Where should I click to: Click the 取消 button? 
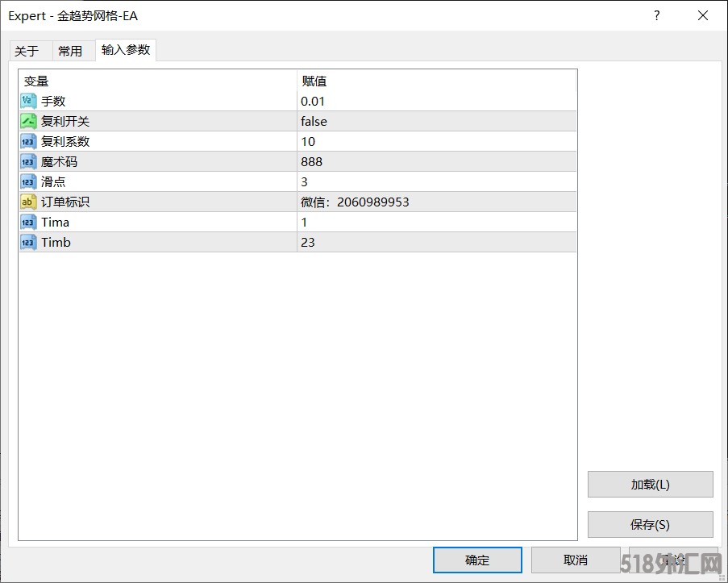coord(576,560)
